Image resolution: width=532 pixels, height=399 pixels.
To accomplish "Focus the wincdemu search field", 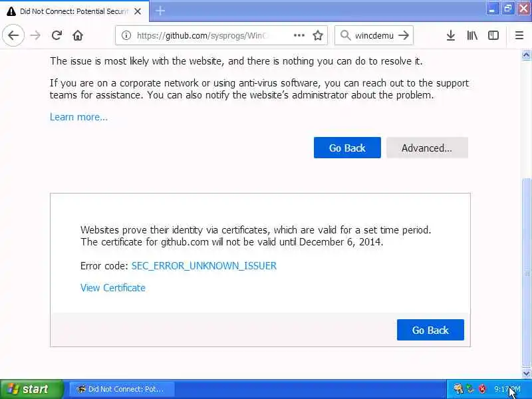I will click(x=374, y=35).
